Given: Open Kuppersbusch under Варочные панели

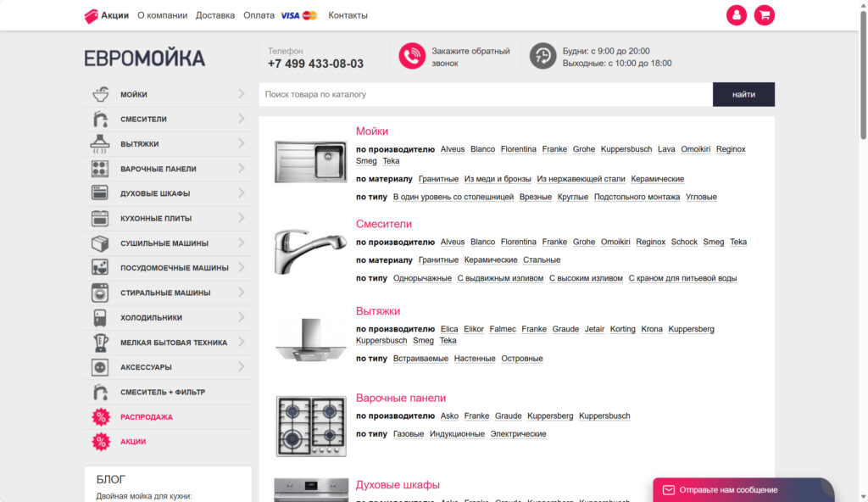Looking at the screenshot, I should coord(604,416).
